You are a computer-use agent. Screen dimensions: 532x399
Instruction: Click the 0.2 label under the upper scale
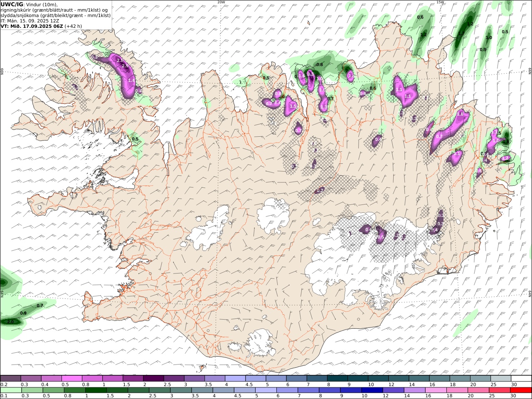tap(3, 384)
